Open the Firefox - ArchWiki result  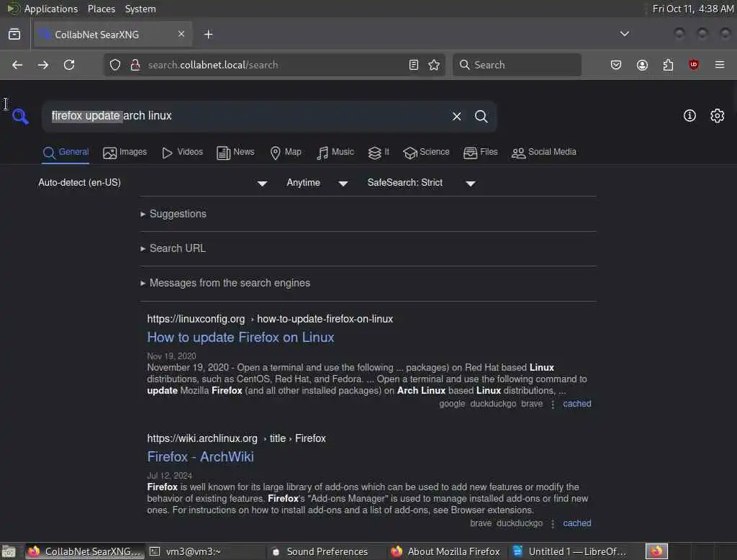[x=200, y=457]
